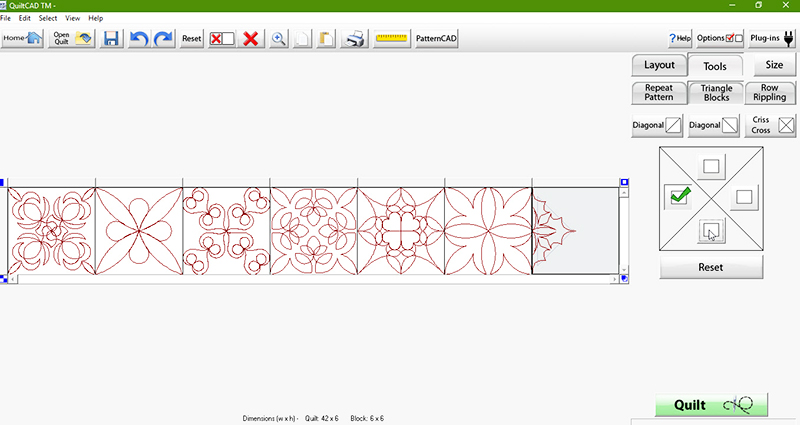This screenshot has height=425, width=800.
Task: Click the zoom magnifier icon
Action: click(279, 38)
